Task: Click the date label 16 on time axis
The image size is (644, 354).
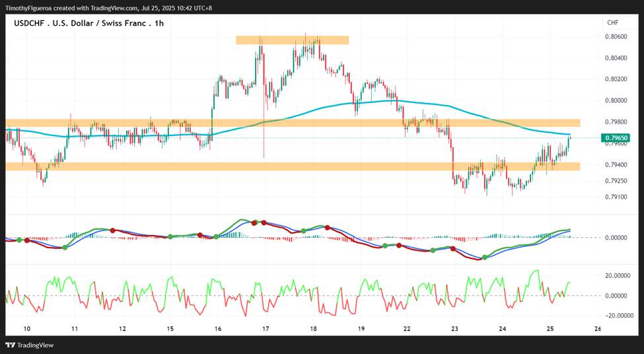Action: 218,329
